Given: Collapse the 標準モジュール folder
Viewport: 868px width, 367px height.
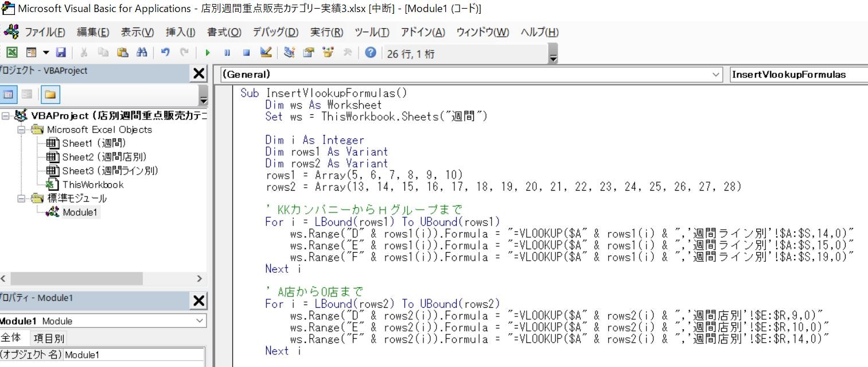Looking at the screenshot, I should click(21, 199).
